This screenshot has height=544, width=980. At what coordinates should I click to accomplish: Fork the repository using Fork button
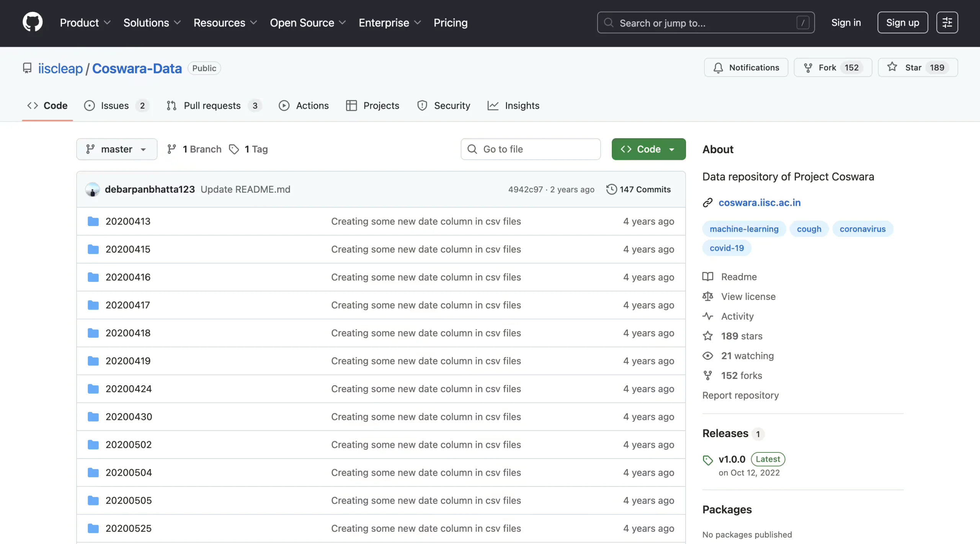click(x=833, y=67)
